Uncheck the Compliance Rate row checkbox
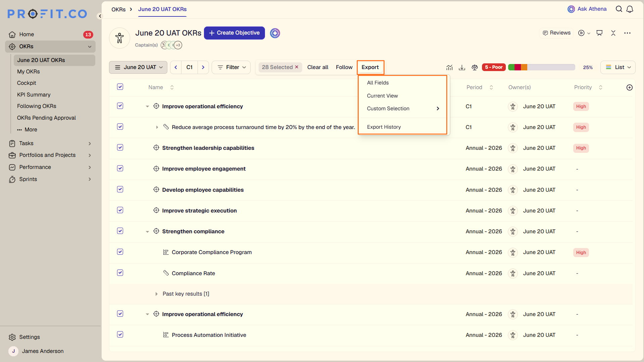 click(x=120, y=273)
